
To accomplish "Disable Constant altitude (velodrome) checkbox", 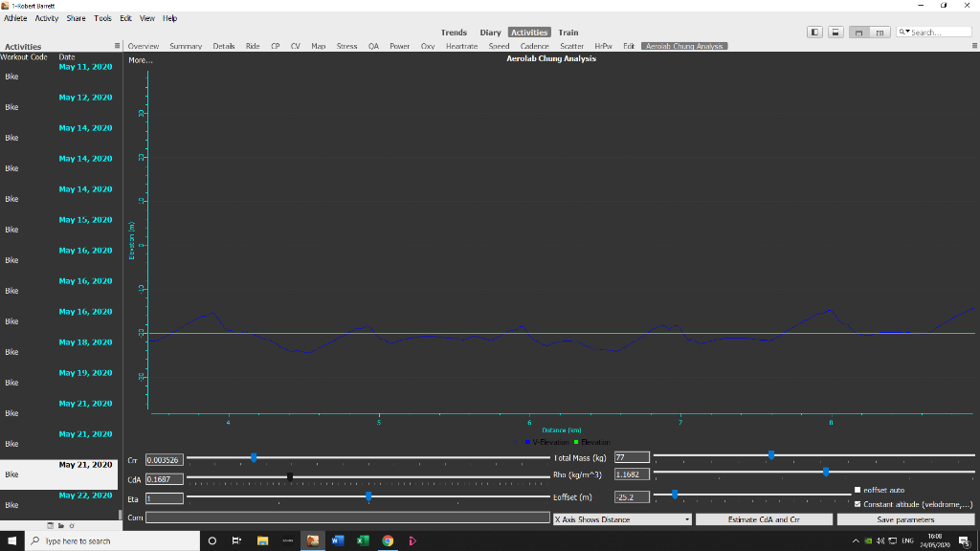I will click(858, 504).
